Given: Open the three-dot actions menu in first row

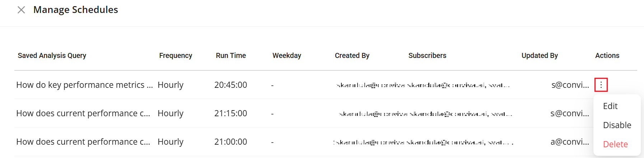Looking at the screenshot, I should [x=601, y=85].
